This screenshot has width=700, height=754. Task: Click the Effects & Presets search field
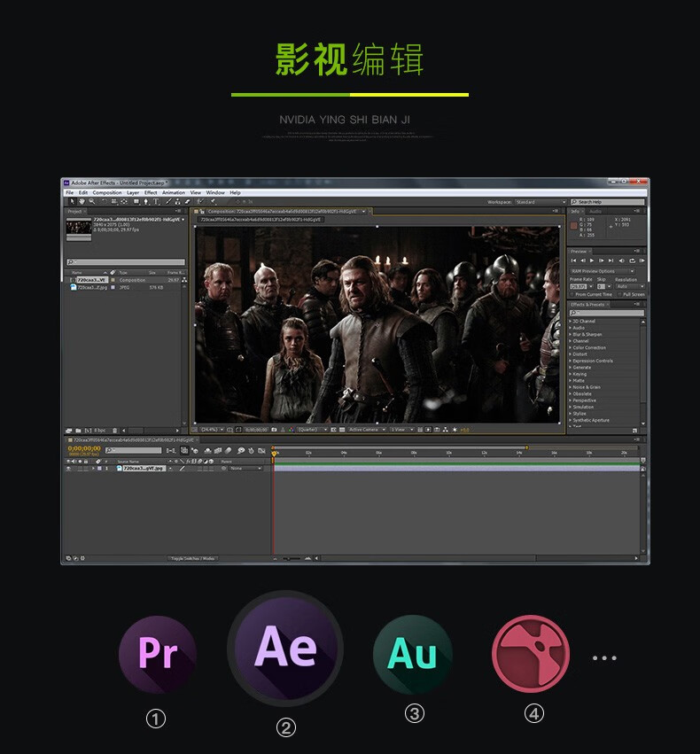(607, 313)
